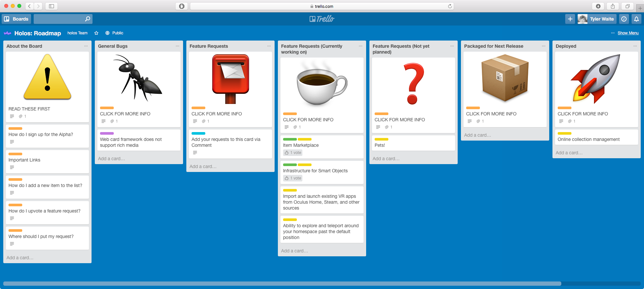
Task: Click the red question mark image
Action: pos(414,84)
